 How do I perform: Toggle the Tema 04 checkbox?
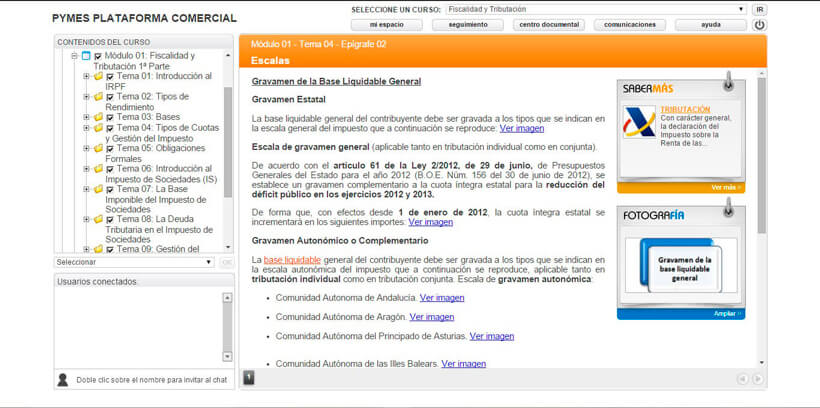[110, 128]
